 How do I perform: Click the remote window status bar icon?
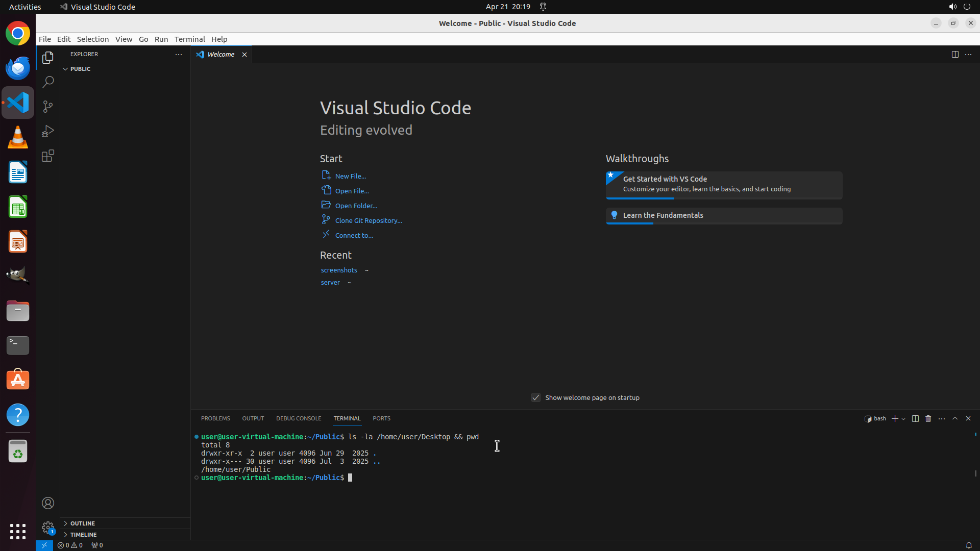[44, 545]
